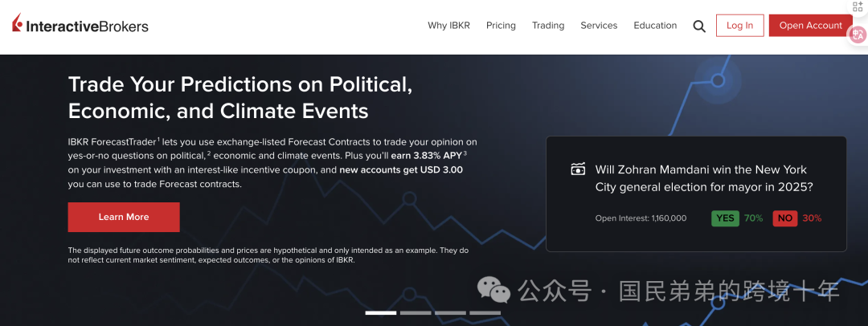The image size is (868, 326).
Task: Open the Pricing menu
Action: point(501,26)
